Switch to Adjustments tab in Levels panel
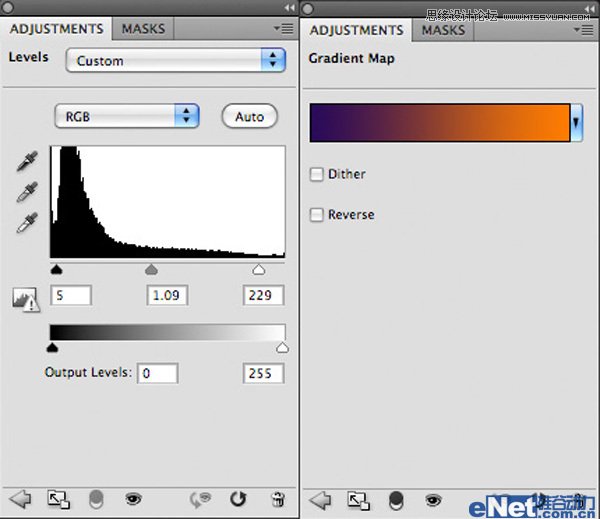Image resolution: width=600 pixels, height=519 pixels. tap(57, 29)
